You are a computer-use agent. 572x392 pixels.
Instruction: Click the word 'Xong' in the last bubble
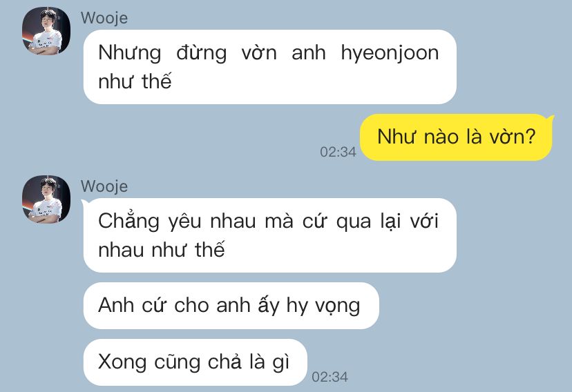[x=122, y=363]
